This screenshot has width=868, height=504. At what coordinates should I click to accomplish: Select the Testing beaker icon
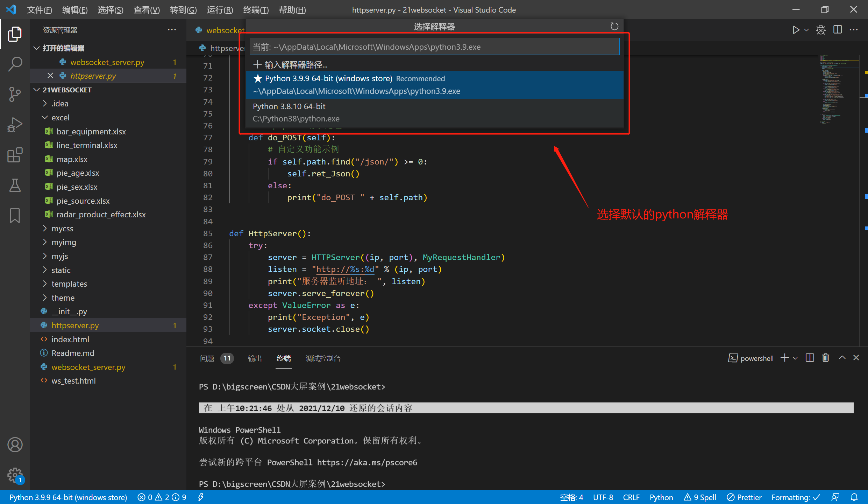[15, 185]
